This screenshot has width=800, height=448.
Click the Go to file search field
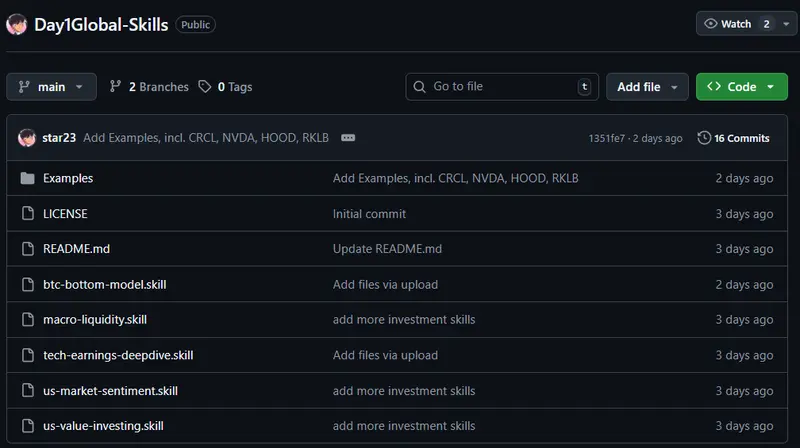(x=500, y=87)
